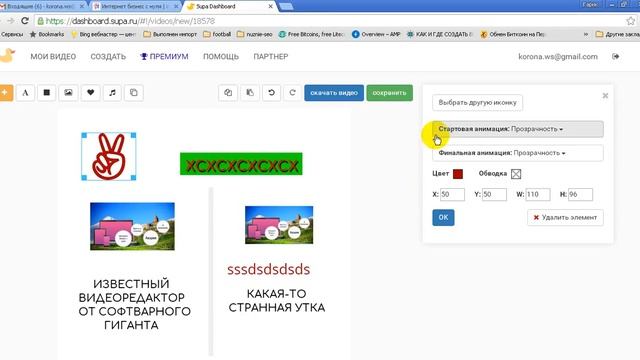Select the green XCXCXCXCXCX text box
640x360 pixels.
(x=241, y=164)
